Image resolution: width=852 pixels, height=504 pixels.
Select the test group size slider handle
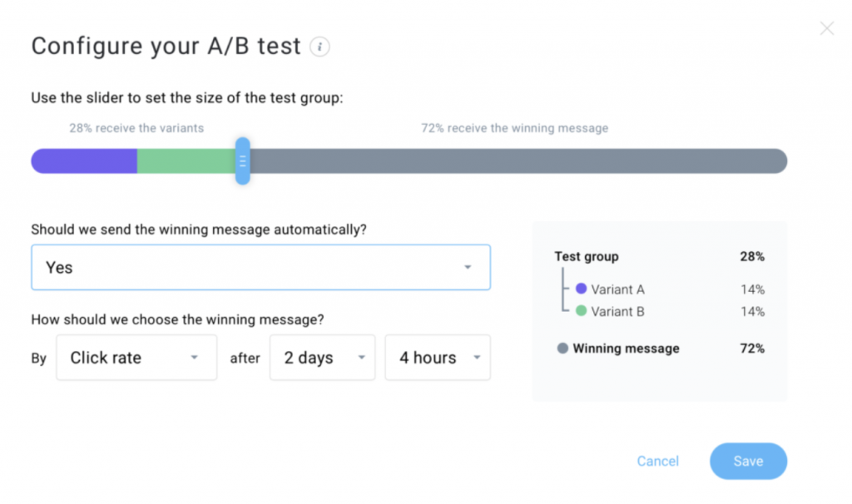click(242, 161)
